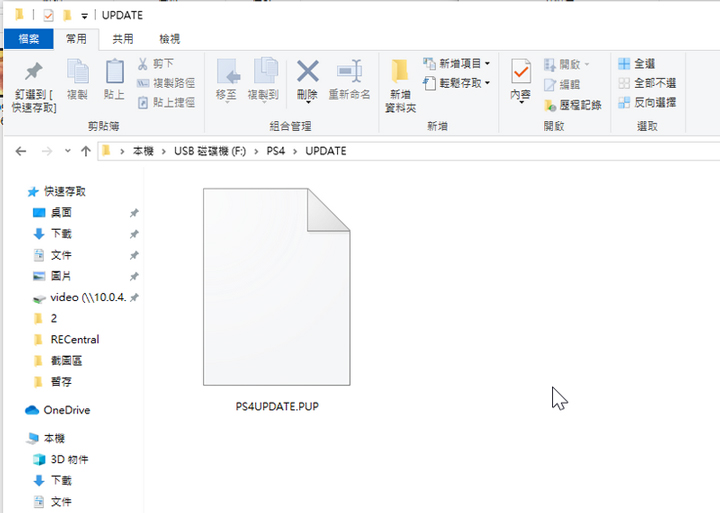Screen dimensions: 720x513
Task: Open pinned Documents (文件) in Quick access
Action: pos(61,255)
